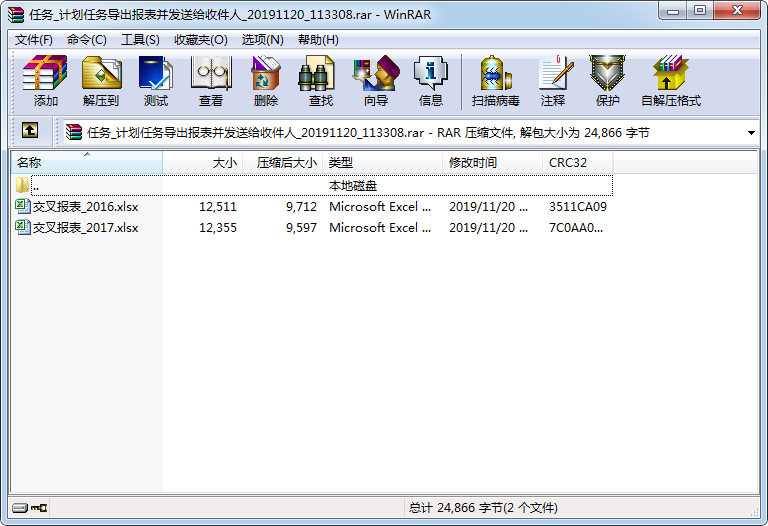
Task: Open the View (查看) tool
Action: (211, 81)
